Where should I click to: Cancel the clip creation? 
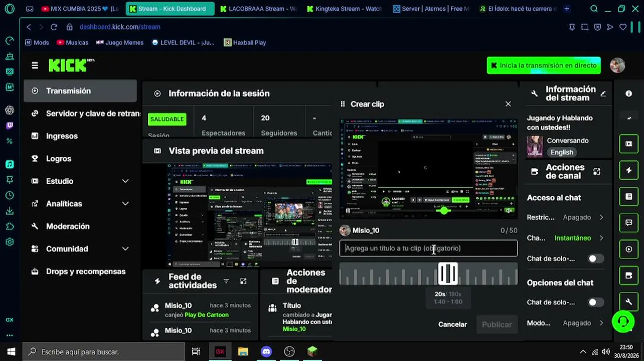pyautogui.click(x=452, y=324)
